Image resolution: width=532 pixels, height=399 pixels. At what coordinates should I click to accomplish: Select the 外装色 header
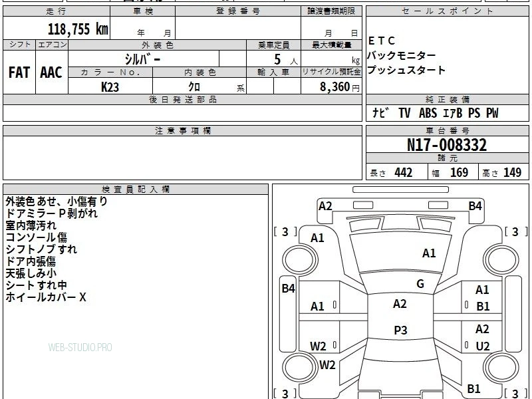[x=158, y=45]
